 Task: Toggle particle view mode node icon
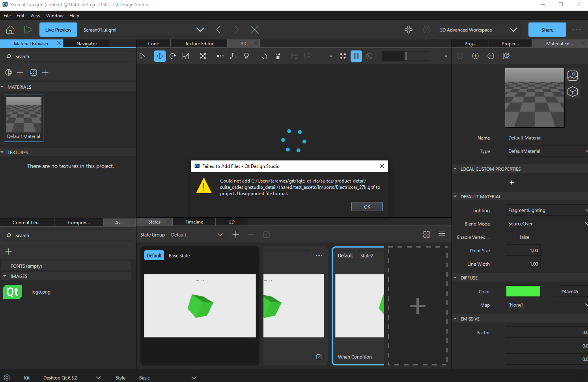click(x=343, y=56)
